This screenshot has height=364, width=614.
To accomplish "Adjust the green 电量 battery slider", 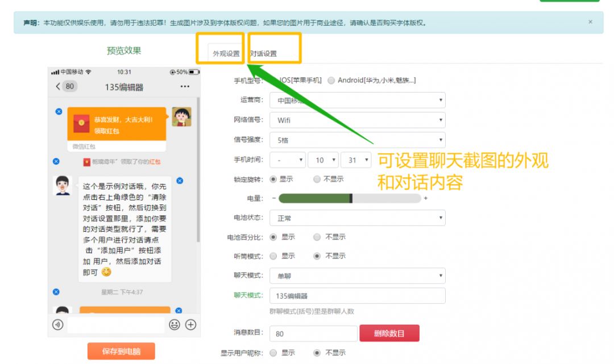I will tap(350, 198).
